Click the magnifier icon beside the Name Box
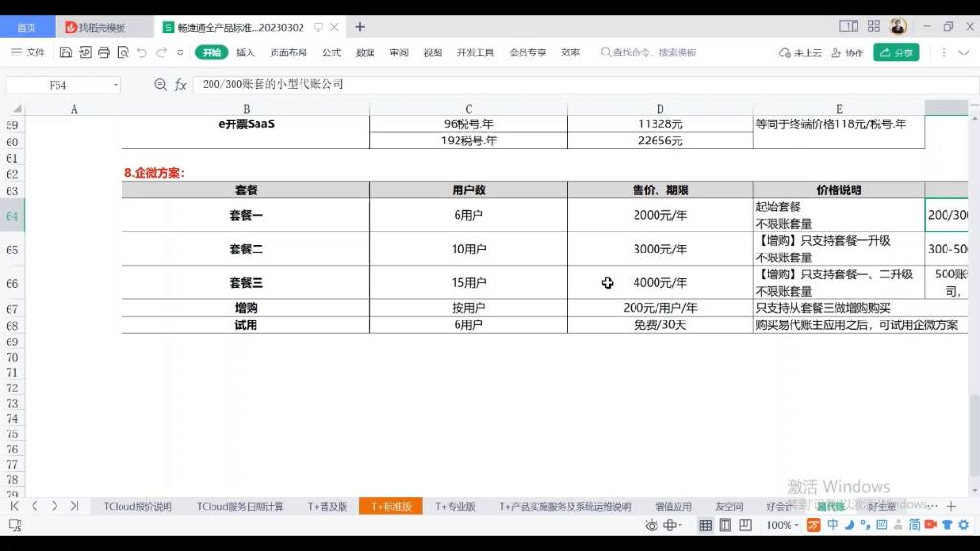The image size is (980, 551). [161, 84]
